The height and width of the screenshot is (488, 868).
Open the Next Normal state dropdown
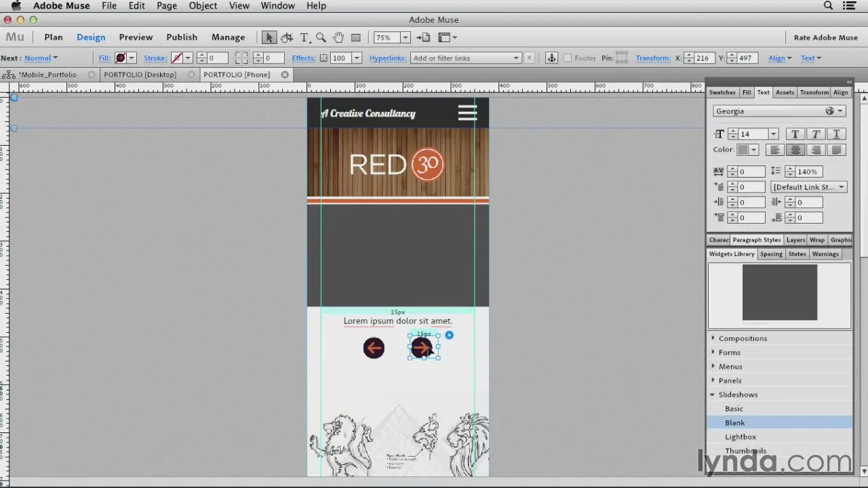41,58
